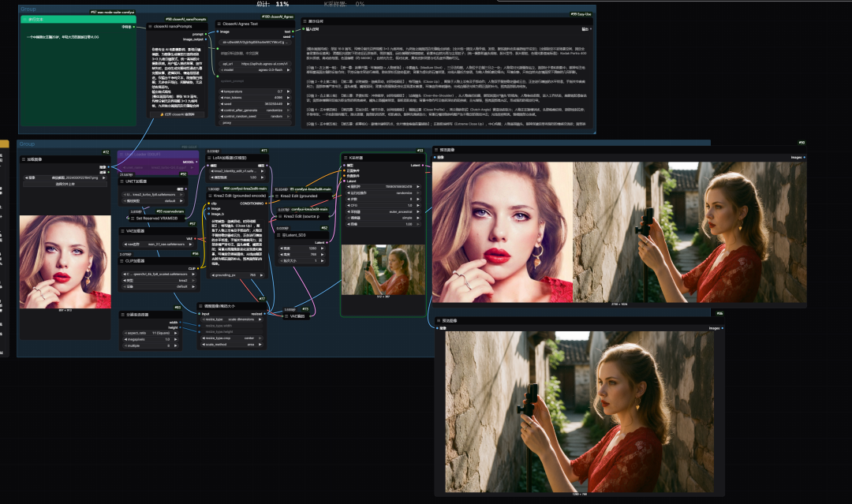Image resolution: width=852 pixels, height=504 pixels.
Task: Open control_random_seed dropdown in Agnes Text
Action: pyautogui.click(x=255, y=116)
